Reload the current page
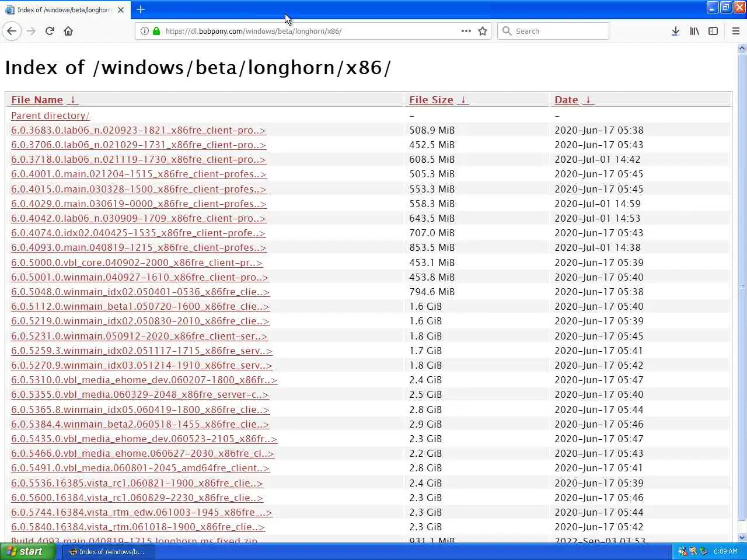Viewport: 747px width, 560px height. (50, 31)
